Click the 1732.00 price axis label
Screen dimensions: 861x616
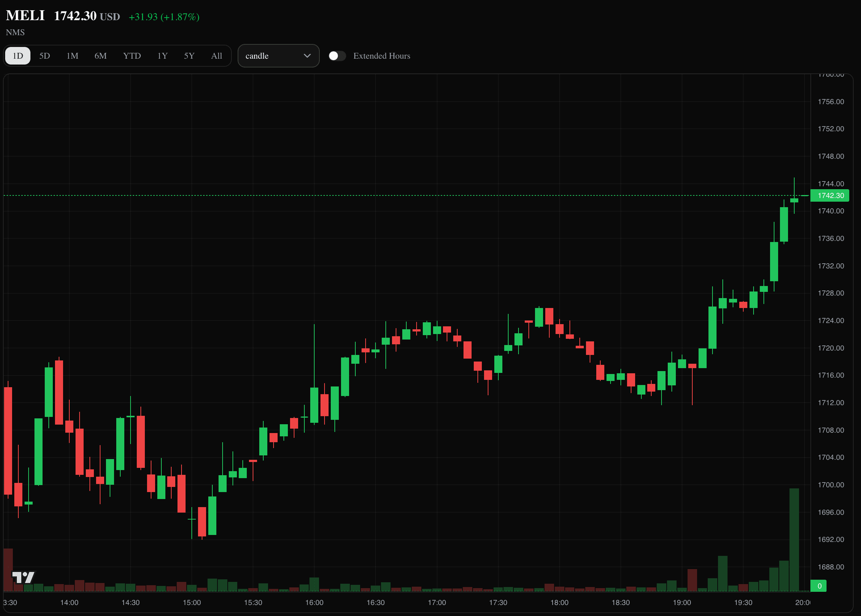pyautogui.click(x=831, y=266)
